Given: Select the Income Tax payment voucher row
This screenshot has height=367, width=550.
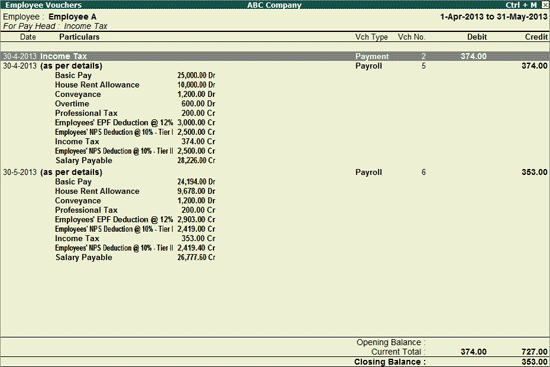Looking at the screenshot, I should point(275,56).
